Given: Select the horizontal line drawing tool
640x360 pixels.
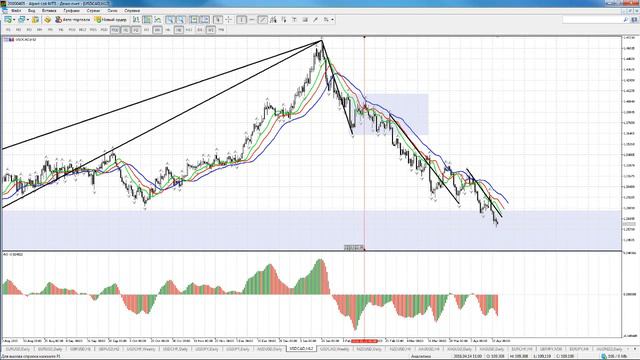Looking at the screenshot, I should coord(252,20).
